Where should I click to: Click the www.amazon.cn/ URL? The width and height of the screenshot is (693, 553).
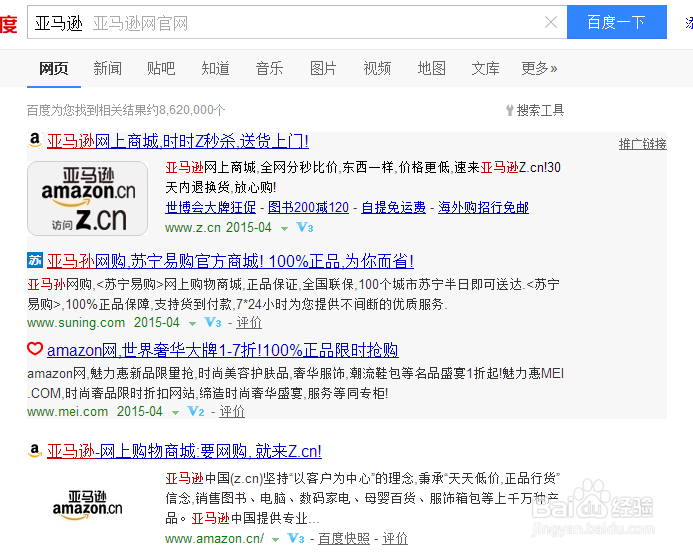tap(214, 538)
